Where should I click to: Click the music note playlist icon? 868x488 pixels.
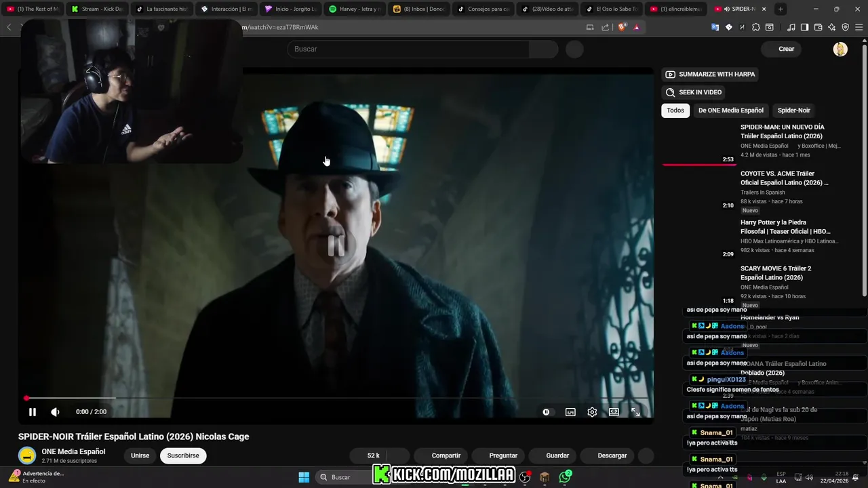click(x=791, y=27)
